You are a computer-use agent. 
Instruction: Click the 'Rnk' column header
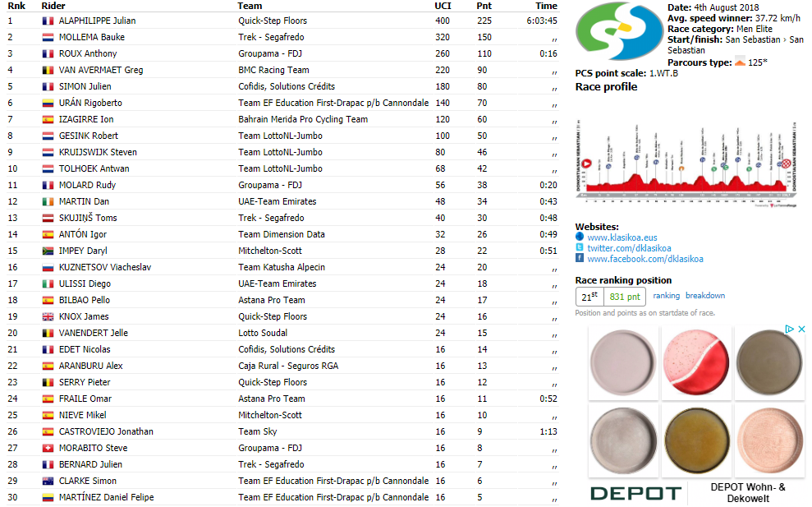pos(16,6)
